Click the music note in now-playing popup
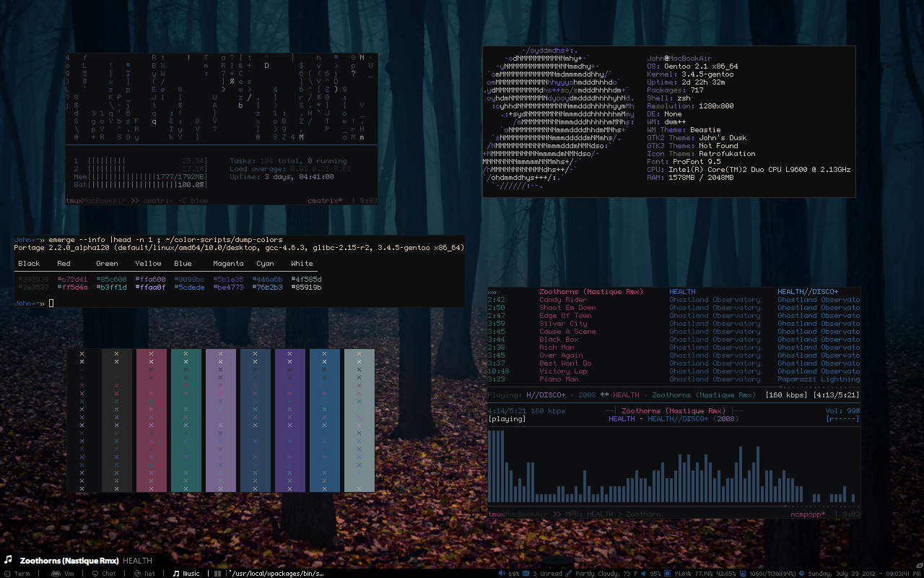Viewport: 924px width, 578px height. tap(9, 560)
